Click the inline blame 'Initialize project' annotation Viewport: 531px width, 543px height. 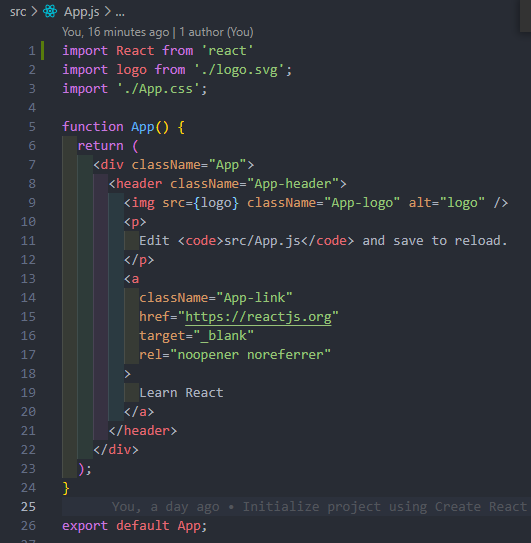click(x=319, y=507)
